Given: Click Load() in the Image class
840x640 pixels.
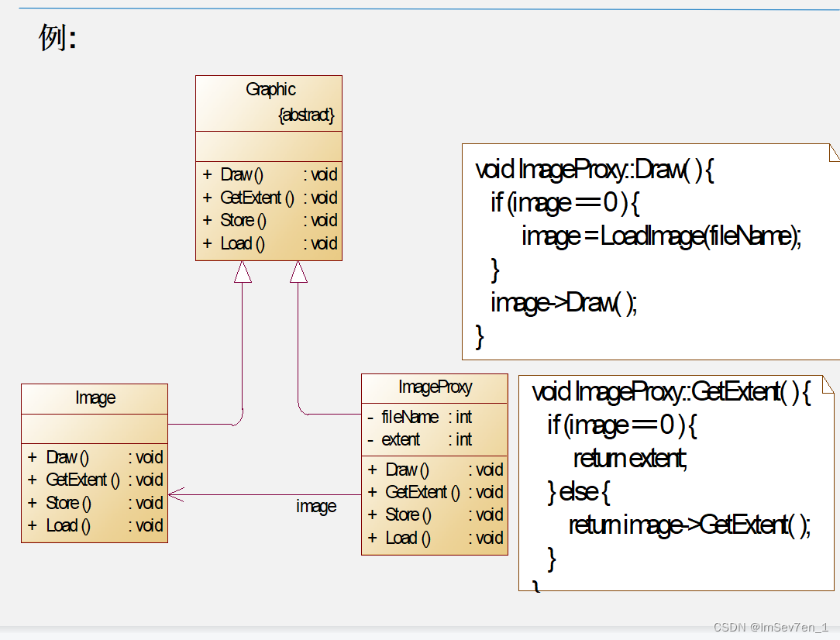Looking at the screenshot, I should point(68,525).
